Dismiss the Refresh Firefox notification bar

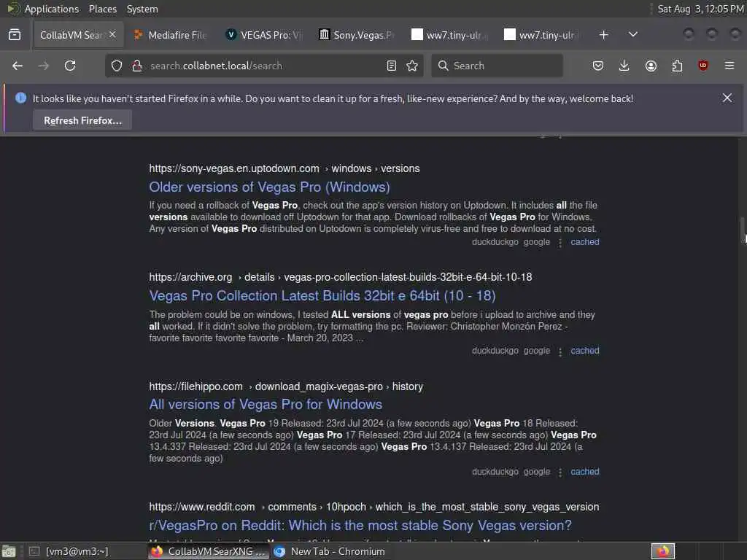(727, 98)
